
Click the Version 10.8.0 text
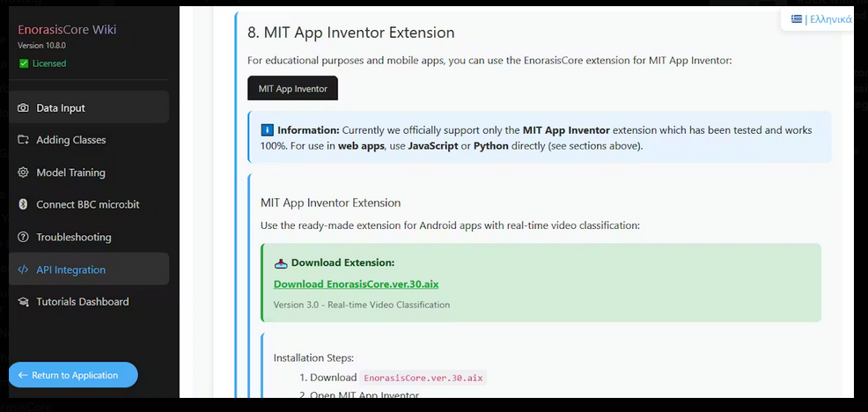(x=41, y=46)
